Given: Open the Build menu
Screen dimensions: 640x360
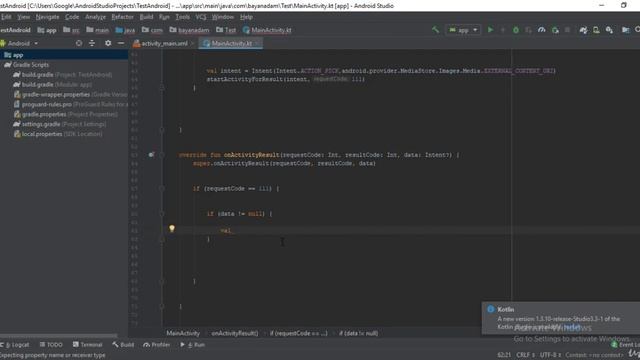Looking at the screenshot, I should pos(146,17).
